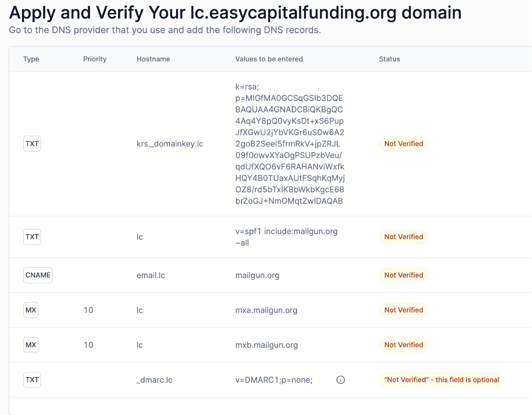Click the MX badge in the mxb.mailgun.org row
Screen dimensions: 532x415
[x=31, y=345]
